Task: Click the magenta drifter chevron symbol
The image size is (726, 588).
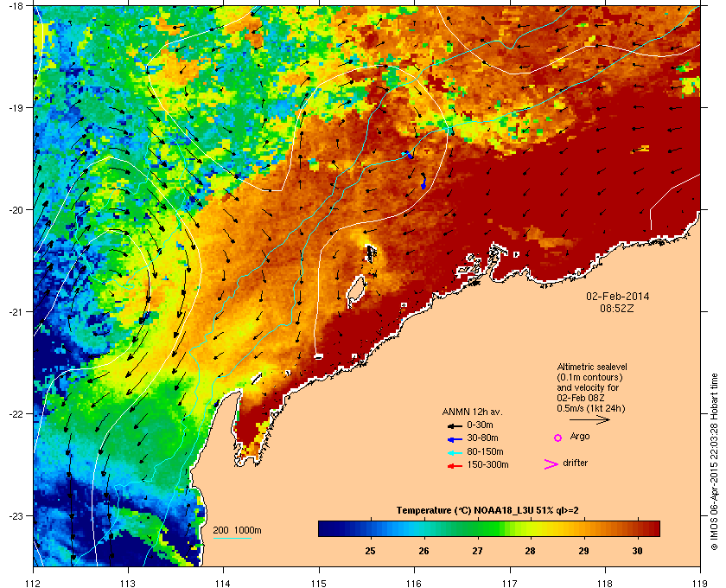Action: (551, 464)
